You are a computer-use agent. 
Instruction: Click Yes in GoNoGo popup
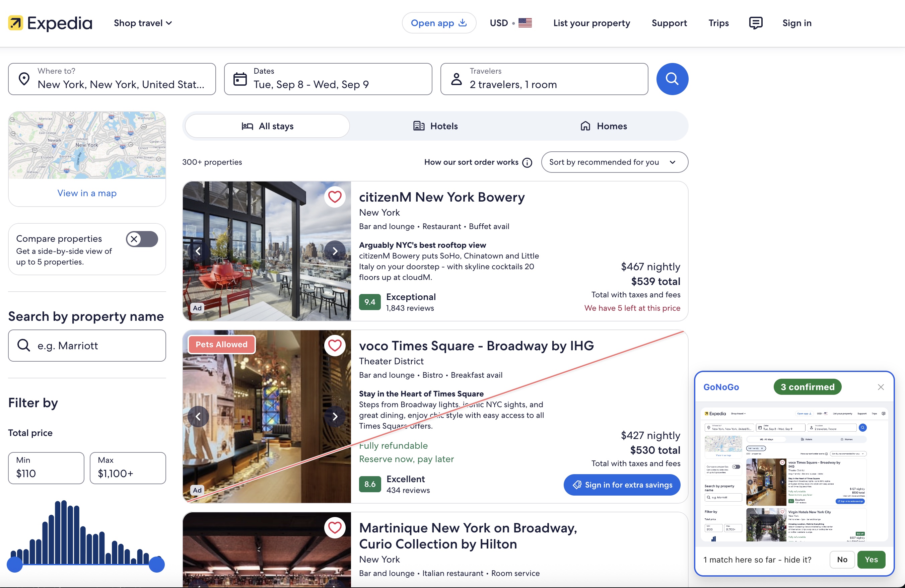point(871,560)
